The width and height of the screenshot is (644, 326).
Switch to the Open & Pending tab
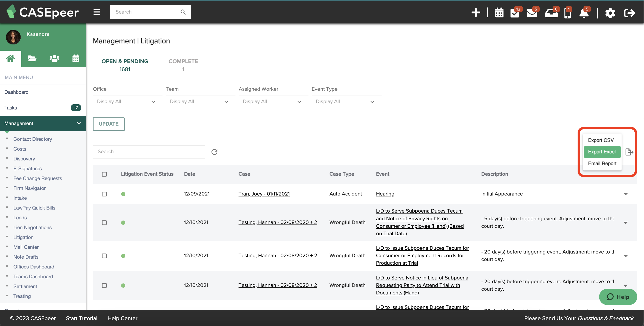125,65
